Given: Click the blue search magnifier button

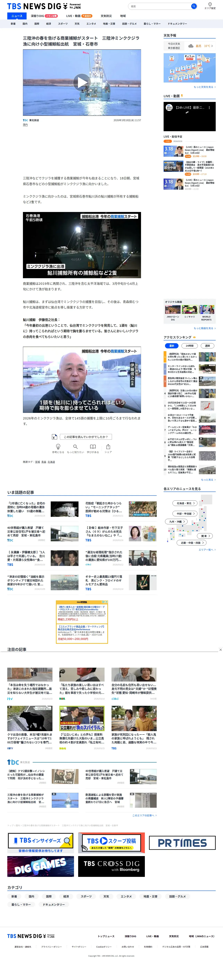Looking at the screenshot, I should 194,6.
